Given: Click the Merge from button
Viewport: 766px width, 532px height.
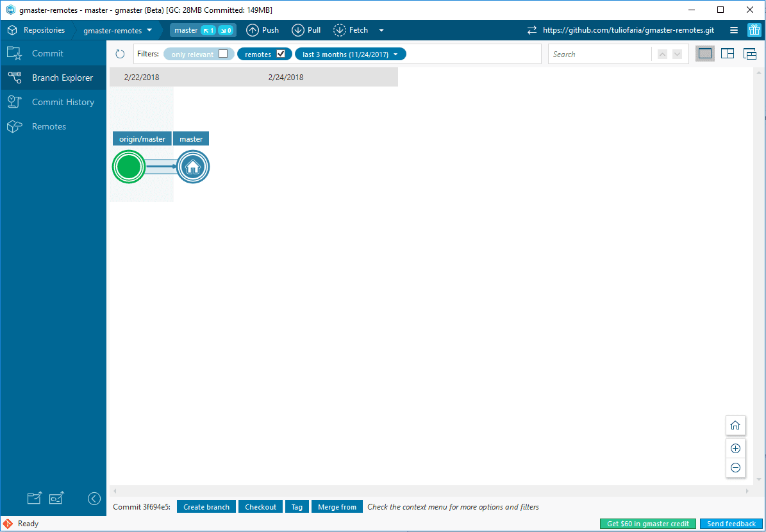Looking at the screenshot, I should click(337, 507).
